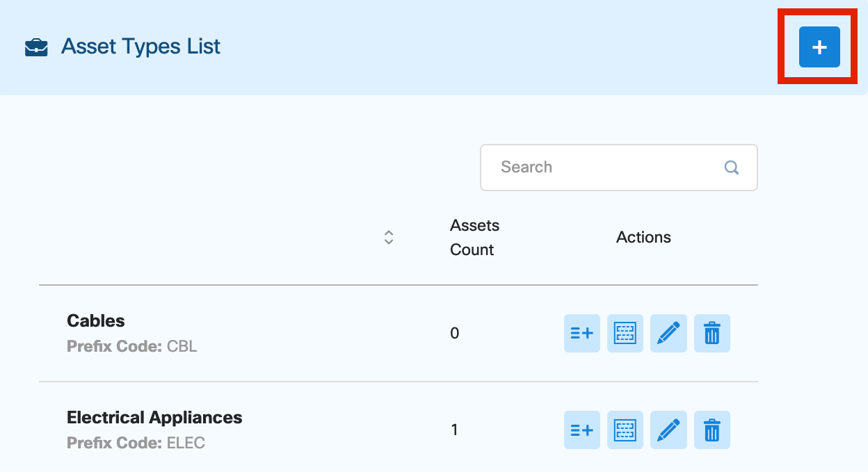Delete the Electrical Appliances asset type
868x472 pixels.
pos(712,430)
